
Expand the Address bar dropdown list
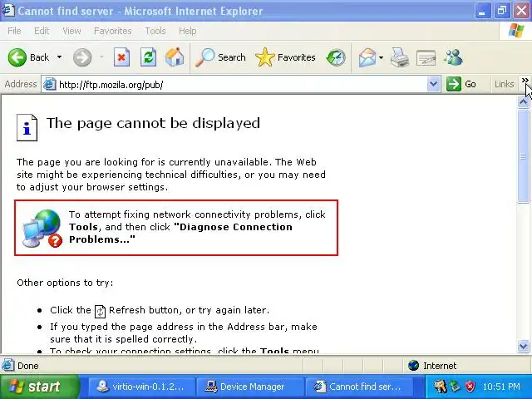point(434,84)
